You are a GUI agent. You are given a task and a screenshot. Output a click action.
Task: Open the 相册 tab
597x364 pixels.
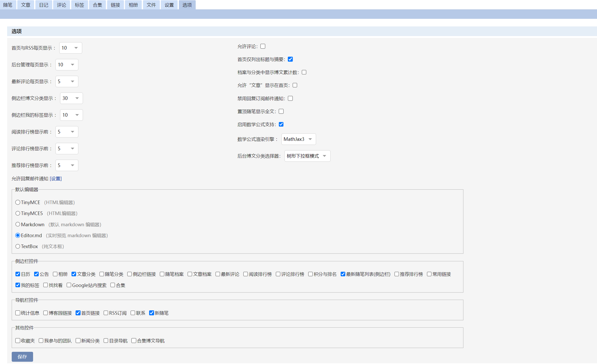click(x=133, y=5)
